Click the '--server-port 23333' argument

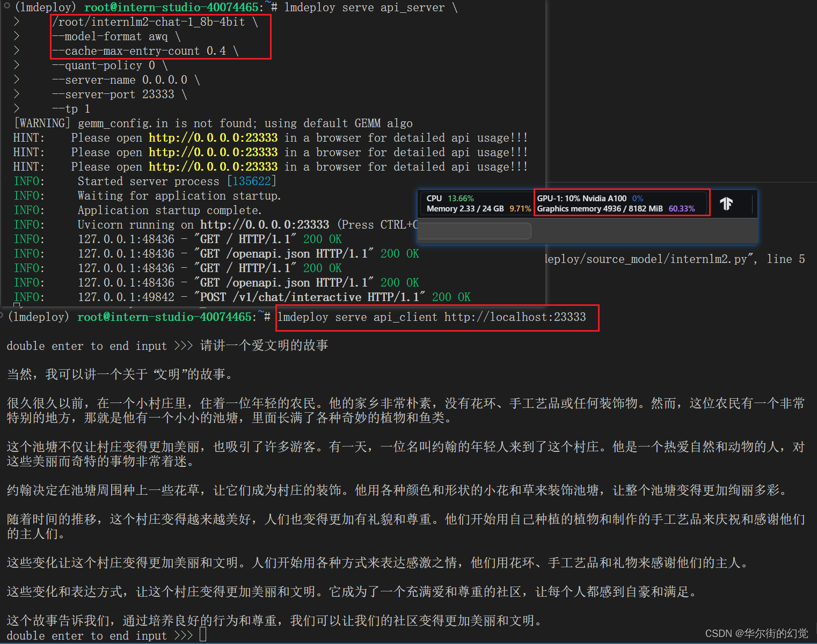113,94
